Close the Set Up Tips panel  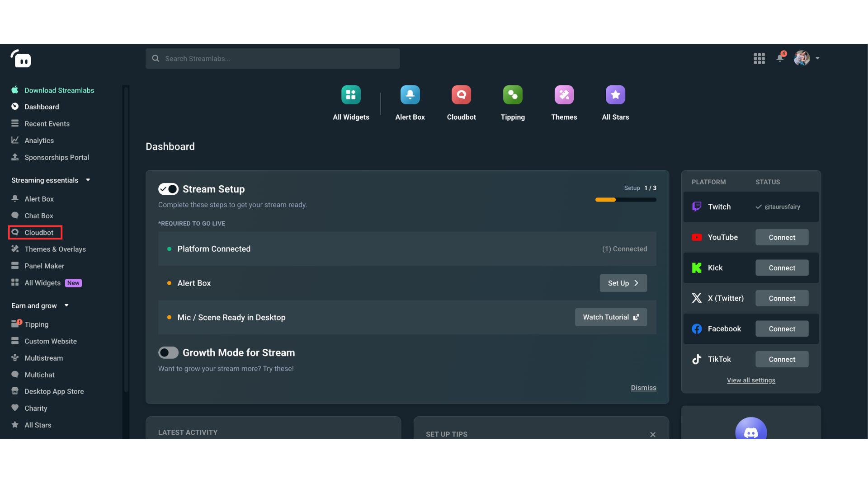(653, 435)
